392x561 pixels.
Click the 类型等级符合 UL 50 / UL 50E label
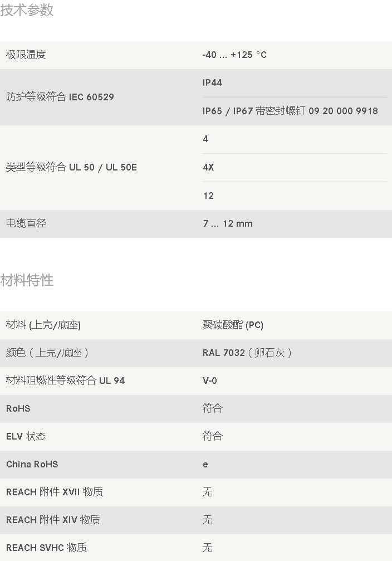[x=71, y=167]
